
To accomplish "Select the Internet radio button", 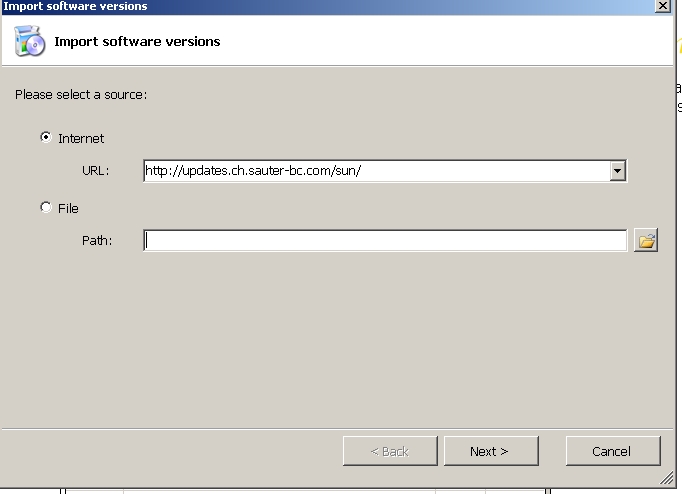I will (46, 138).
